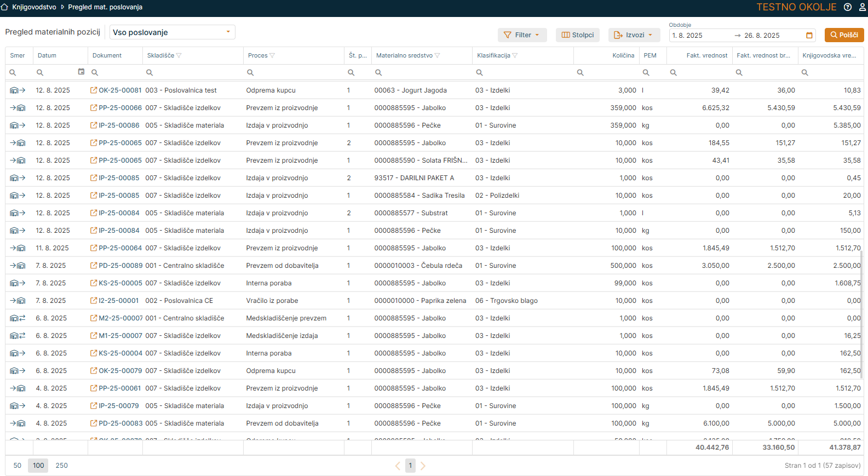The width and height of the screenshot is (868, 476).
Task: Expand the Vso poslovanje dropdown
Action: [x=228, y=32]
